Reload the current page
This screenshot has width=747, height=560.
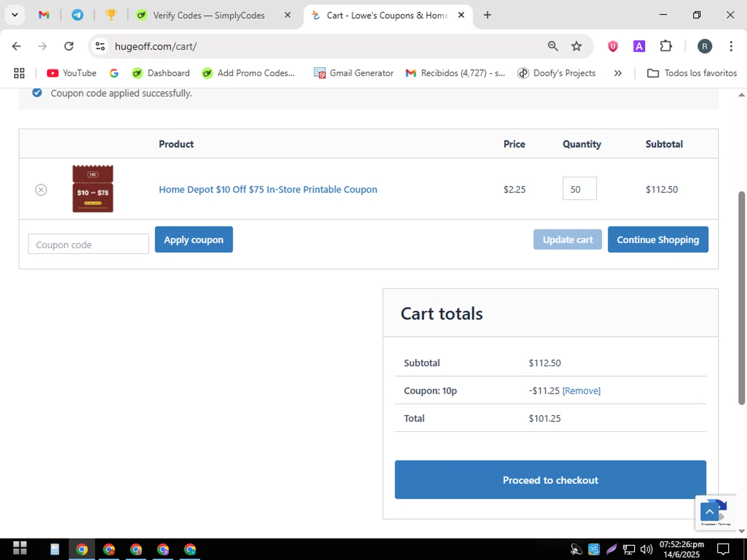point(69,46)
